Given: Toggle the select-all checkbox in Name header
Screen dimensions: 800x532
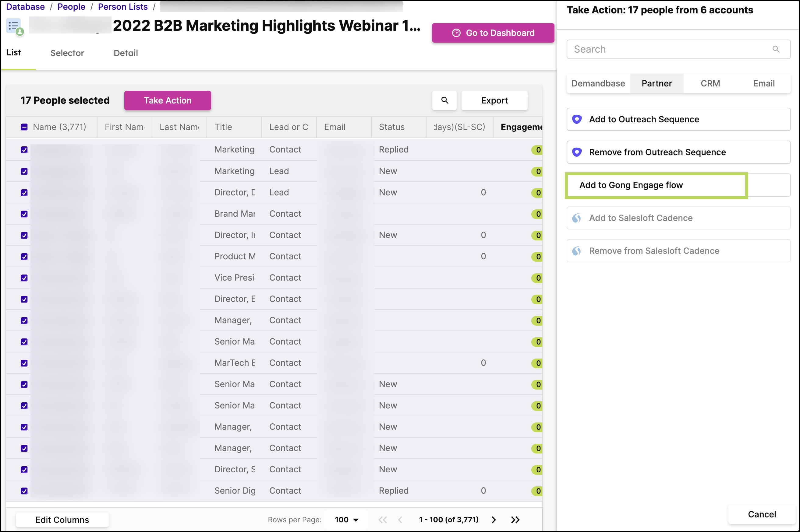Looking at the screenshot, I should (x=24, y=127).
